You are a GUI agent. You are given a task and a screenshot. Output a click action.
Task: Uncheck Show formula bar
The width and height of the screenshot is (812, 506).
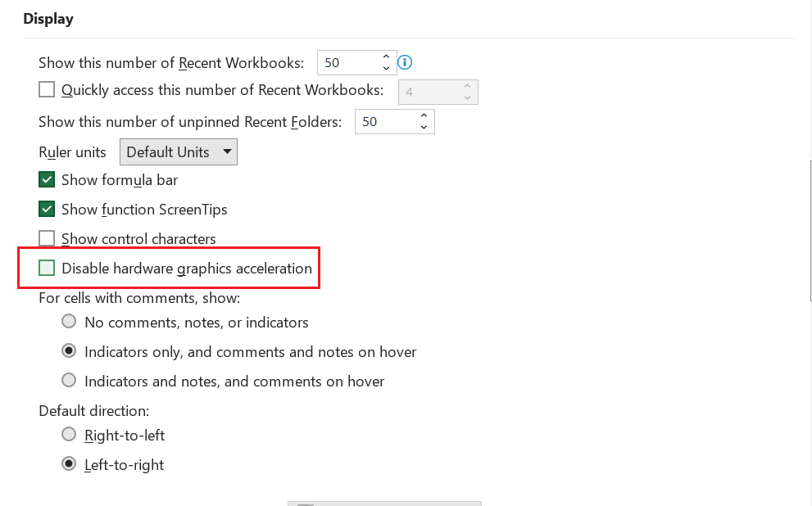point(47,179)
